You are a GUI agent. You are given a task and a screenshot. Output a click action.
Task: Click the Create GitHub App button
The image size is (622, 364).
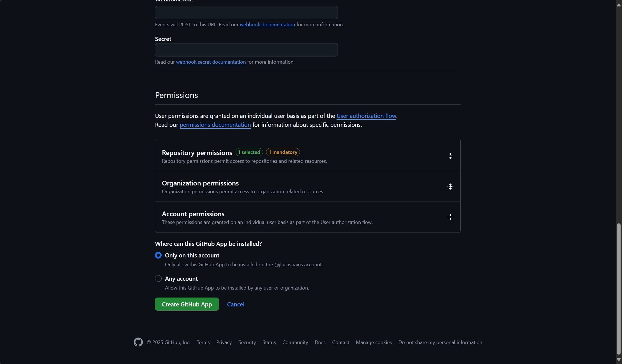click(x=187, y=304)
